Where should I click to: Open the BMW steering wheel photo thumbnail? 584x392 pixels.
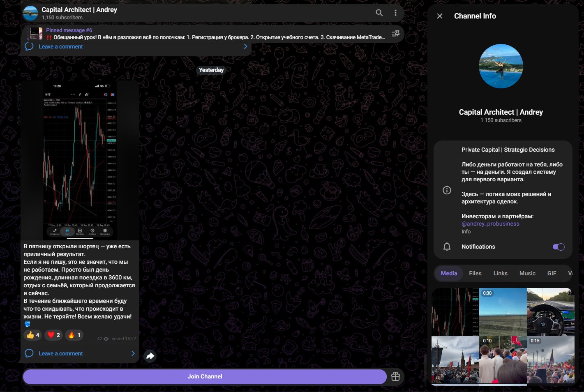(551, 312)
